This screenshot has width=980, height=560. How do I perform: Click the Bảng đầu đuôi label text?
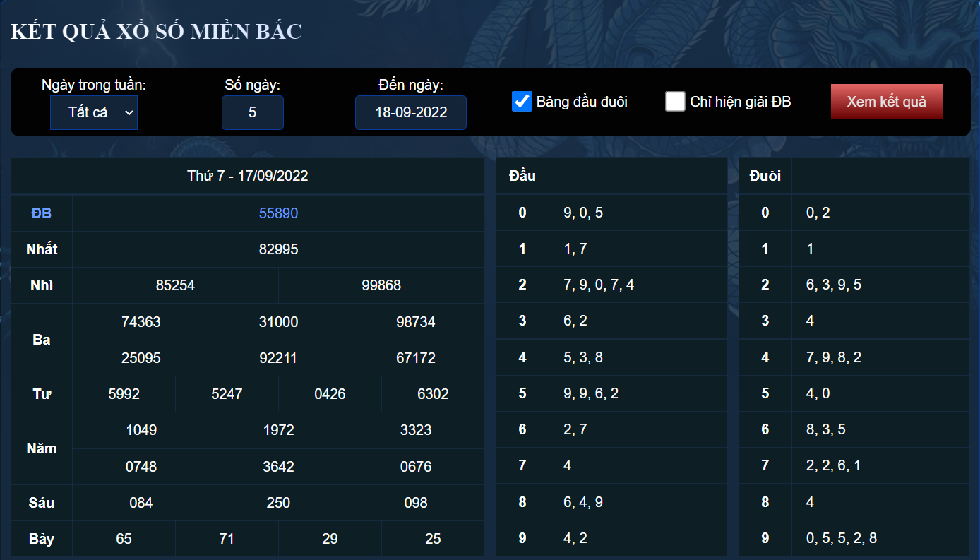(582, 102)
